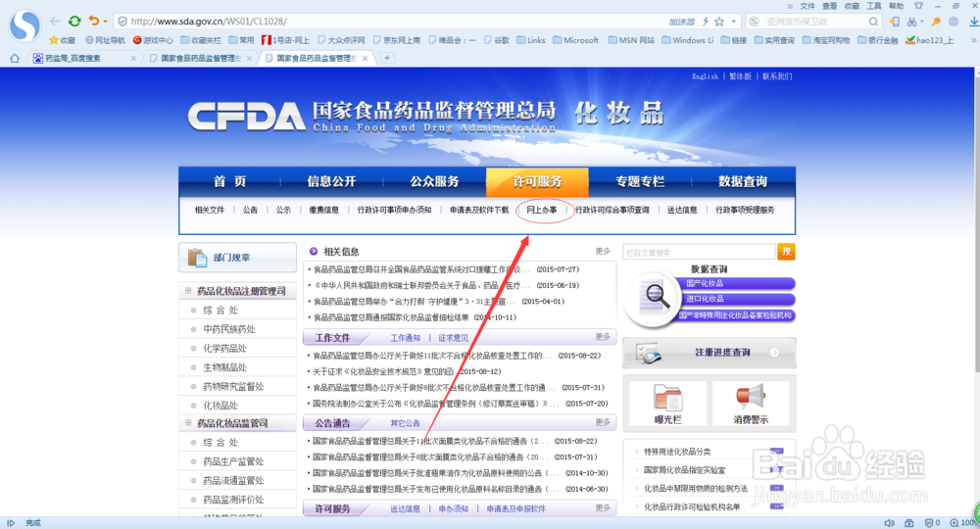Click the 栏目文章搜索 search input
The width and height of the screenshot is (980, 529).
(700, 253)
